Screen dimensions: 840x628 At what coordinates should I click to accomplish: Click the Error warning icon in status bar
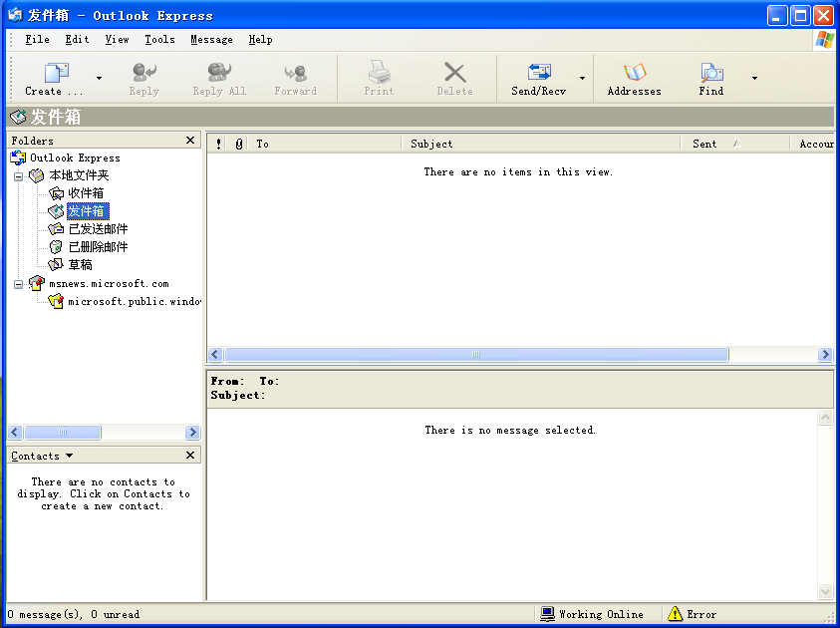676,614
